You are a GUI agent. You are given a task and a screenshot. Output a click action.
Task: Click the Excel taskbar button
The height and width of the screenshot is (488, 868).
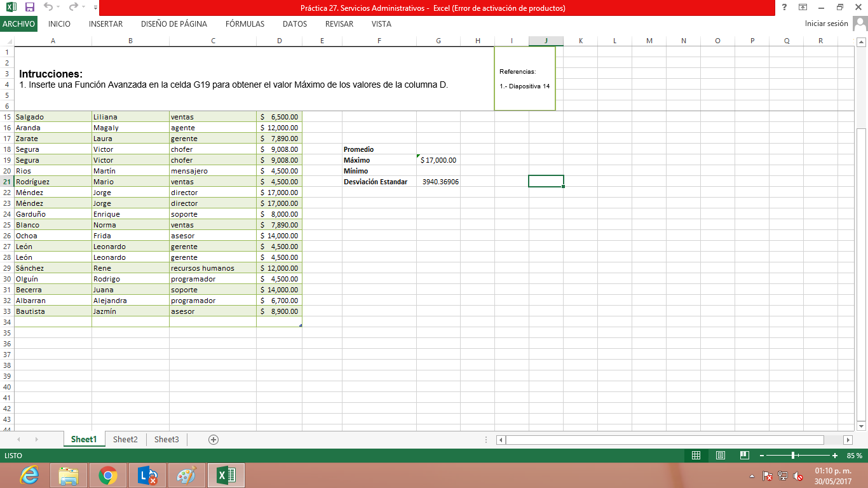coord(226,475)
